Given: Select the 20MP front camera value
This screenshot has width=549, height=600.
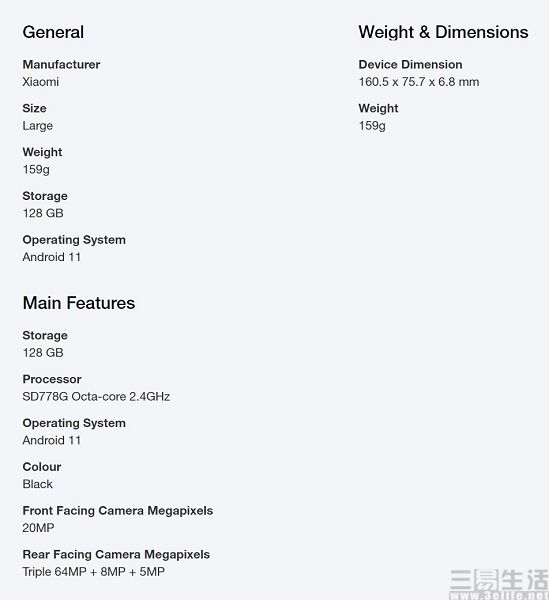Looking at the screenshot, I should coord(38,528).
